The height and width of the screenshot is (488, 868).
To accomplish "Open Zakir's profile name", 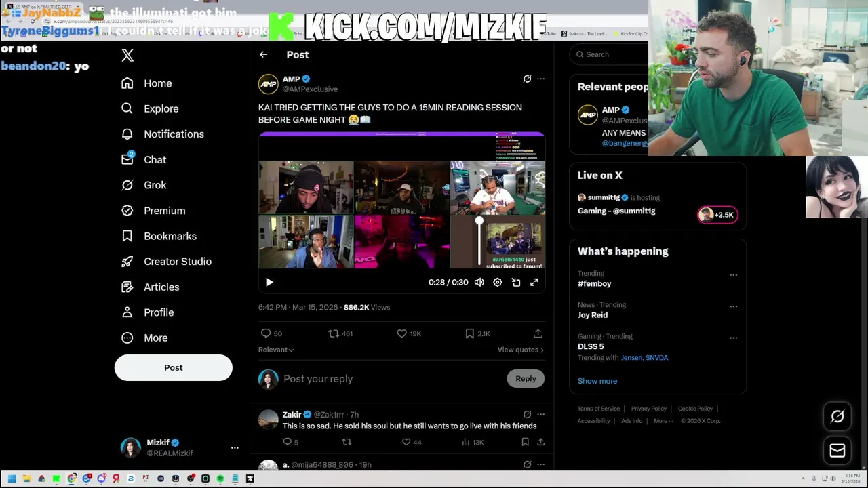I will [292, 415].
